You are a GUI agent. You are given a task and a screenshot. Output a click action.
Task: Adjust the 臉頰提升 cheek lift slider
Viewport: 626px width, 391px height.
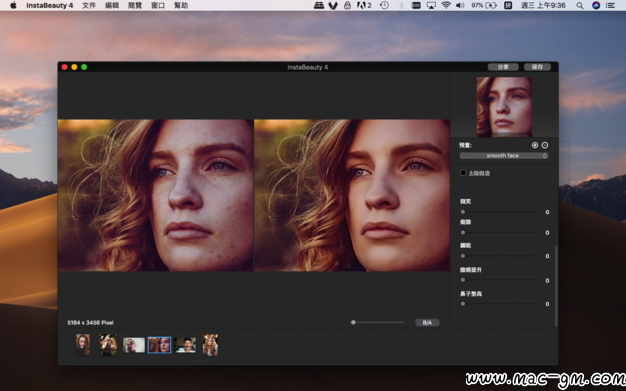tap(500, 280)
